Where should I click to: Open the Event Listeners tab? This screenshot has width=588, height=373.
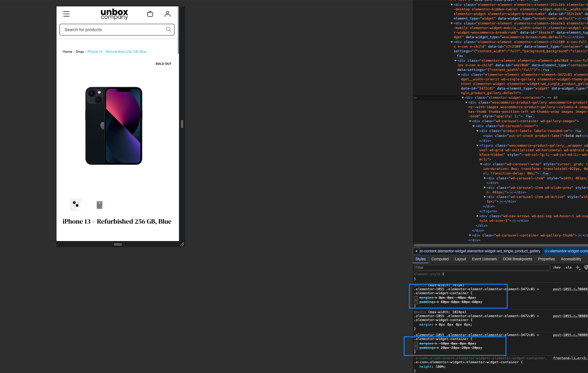pyautogui.click(x=484, y=259)
